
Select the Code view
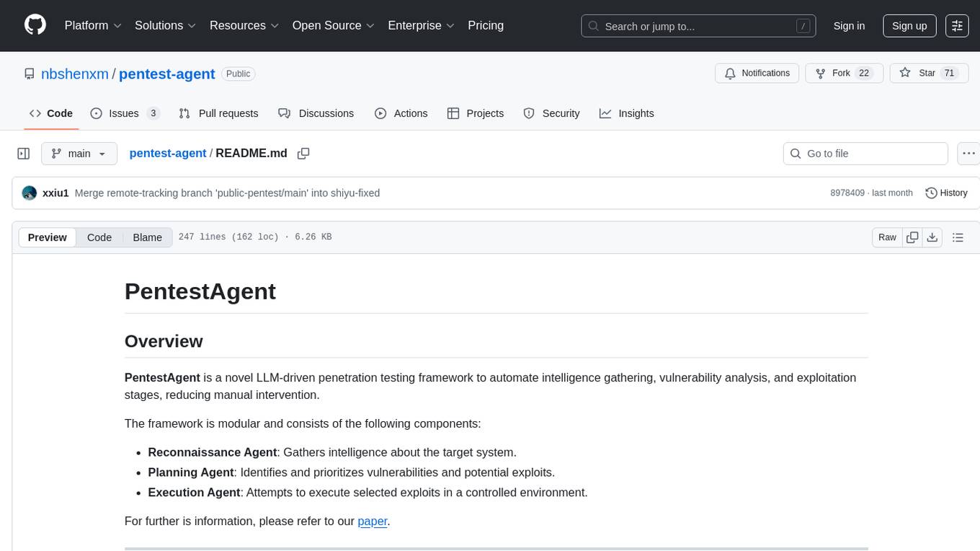click(x=99, y=237)
